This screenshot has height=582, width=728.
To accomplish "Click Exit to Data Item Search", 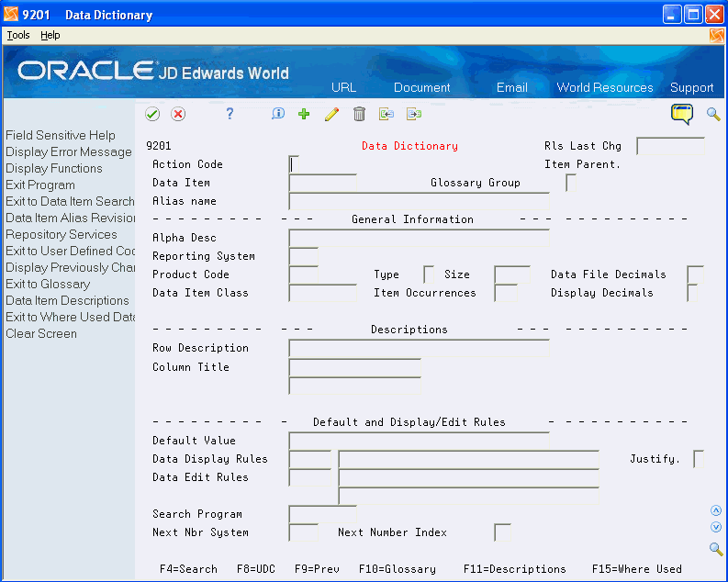I will click(70, 201).
